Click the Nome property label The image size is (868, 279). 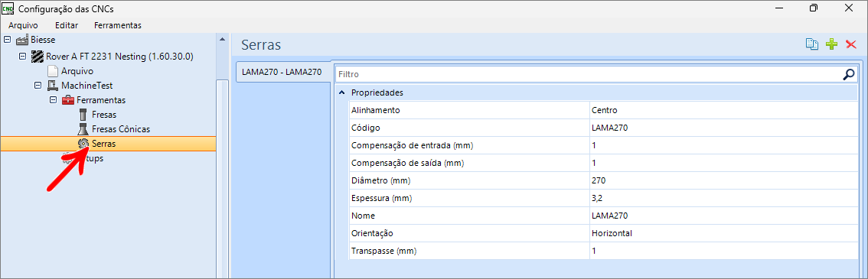[x=363, y=216]
